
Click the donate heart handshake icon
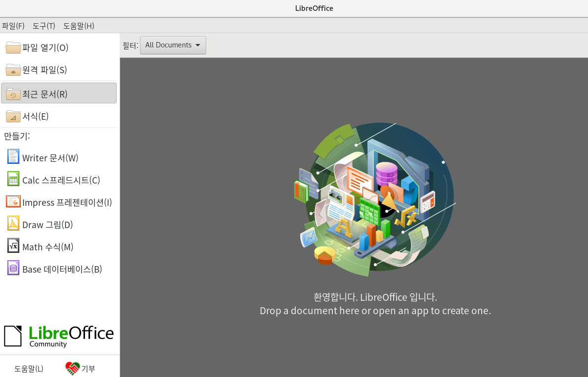point(72,369)
